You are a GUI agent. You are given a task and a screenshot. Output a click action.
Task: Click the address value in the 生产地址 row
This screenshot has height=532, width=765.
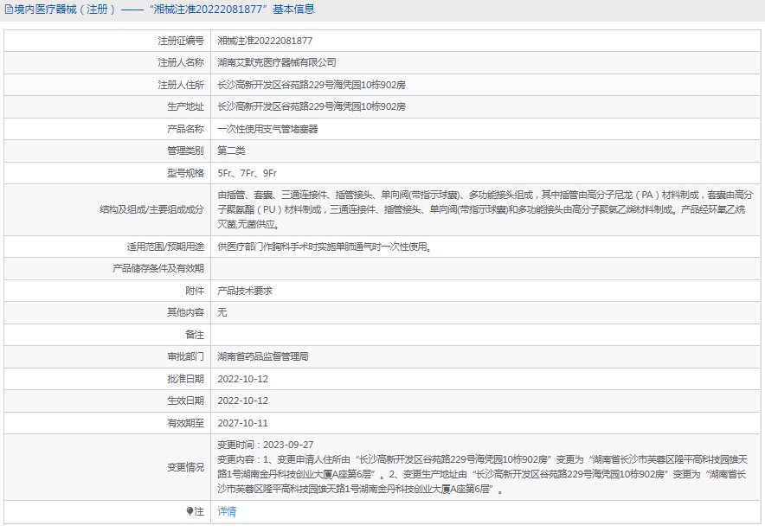click(x=312, y=106)
